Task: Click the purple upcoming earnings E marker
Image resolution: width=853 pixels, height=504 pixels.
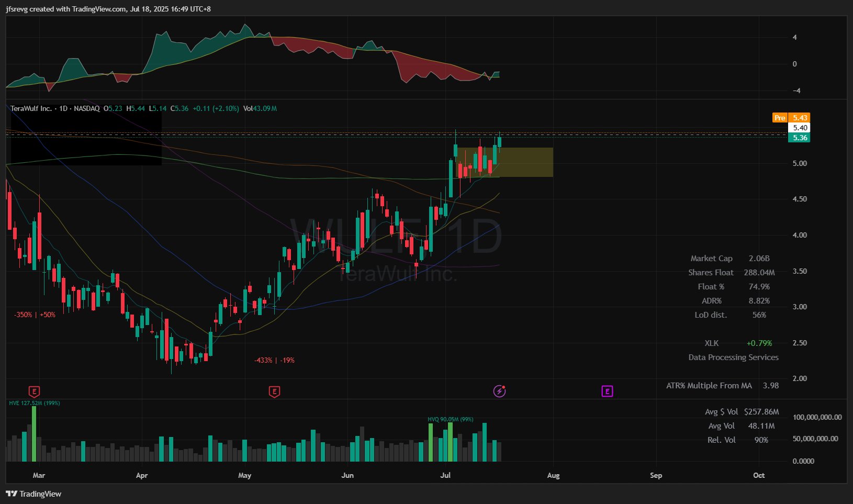Action: 607,391
